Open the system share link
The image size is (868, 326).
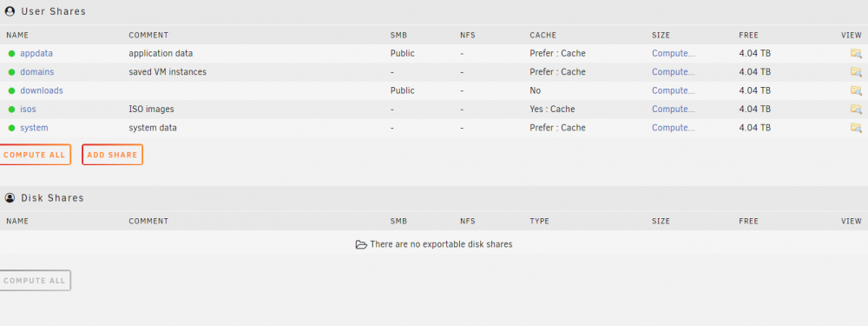pyautogui.click(x=35, y=128)
